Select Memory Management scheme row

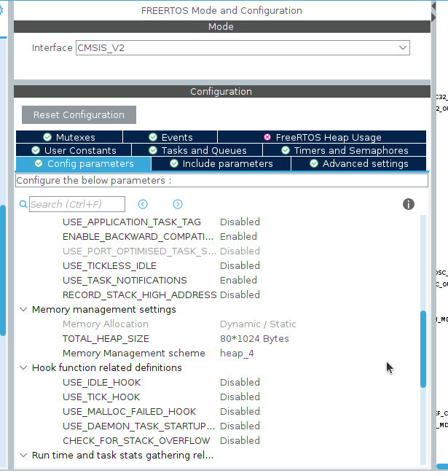pos(134,354)
